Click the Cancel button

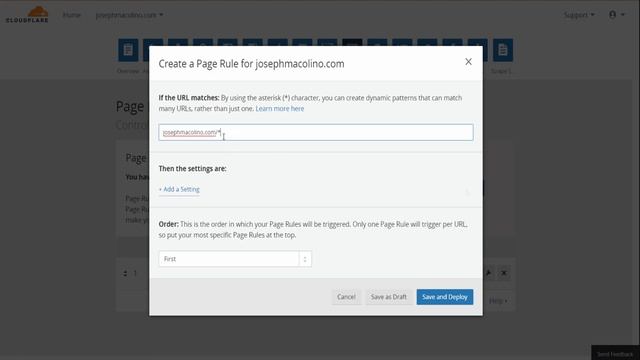point(346,297)
